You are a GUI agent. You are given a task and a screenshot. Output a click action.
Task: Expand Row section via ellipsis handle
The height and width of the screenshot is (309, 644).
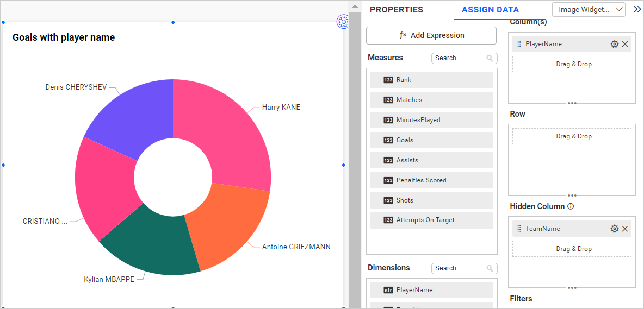point(572,195)
